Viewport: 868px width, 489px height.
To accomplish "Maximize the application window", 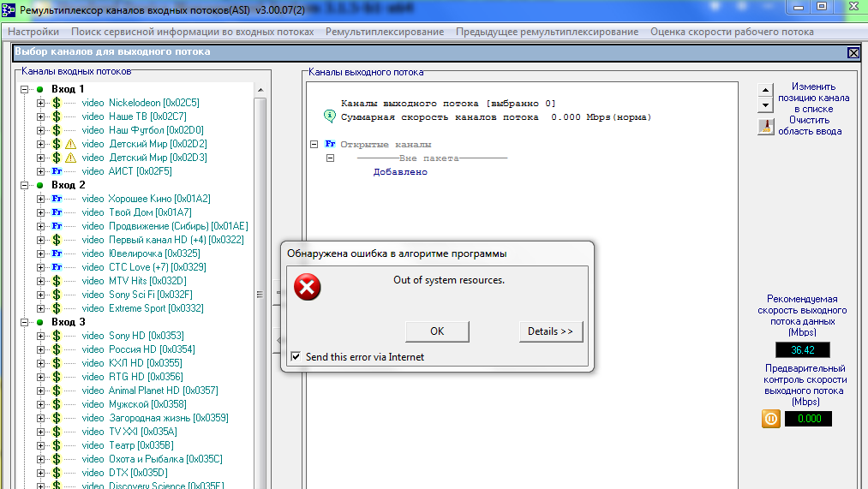I will click(822, 7).
